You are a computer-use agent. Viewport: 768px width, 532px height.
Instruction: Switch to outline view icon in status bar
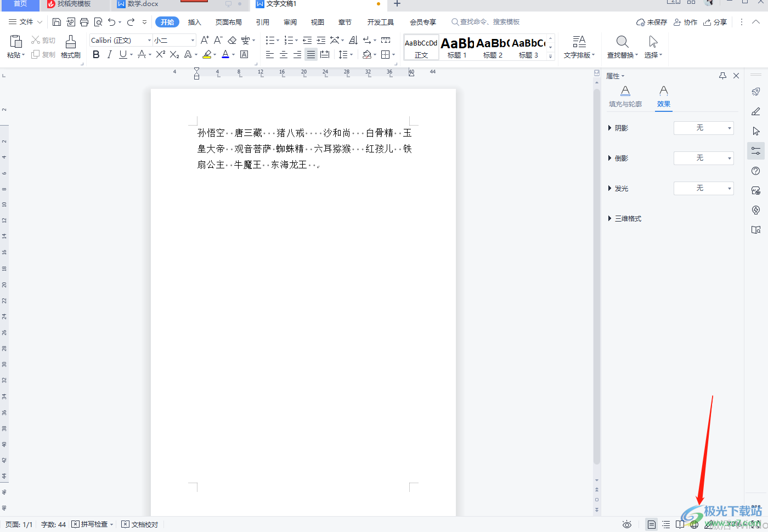[x=666, y=524]
